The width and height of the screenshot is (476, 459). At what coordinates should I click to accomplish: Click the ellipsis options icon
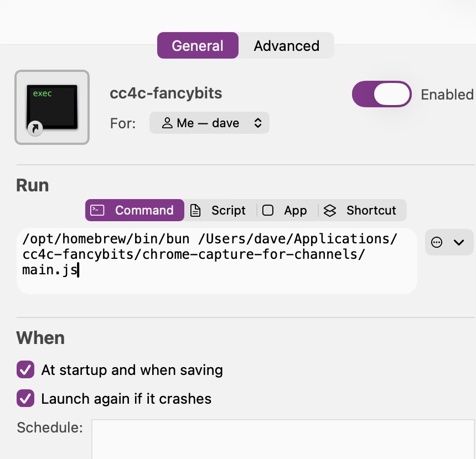click(437, 242)
